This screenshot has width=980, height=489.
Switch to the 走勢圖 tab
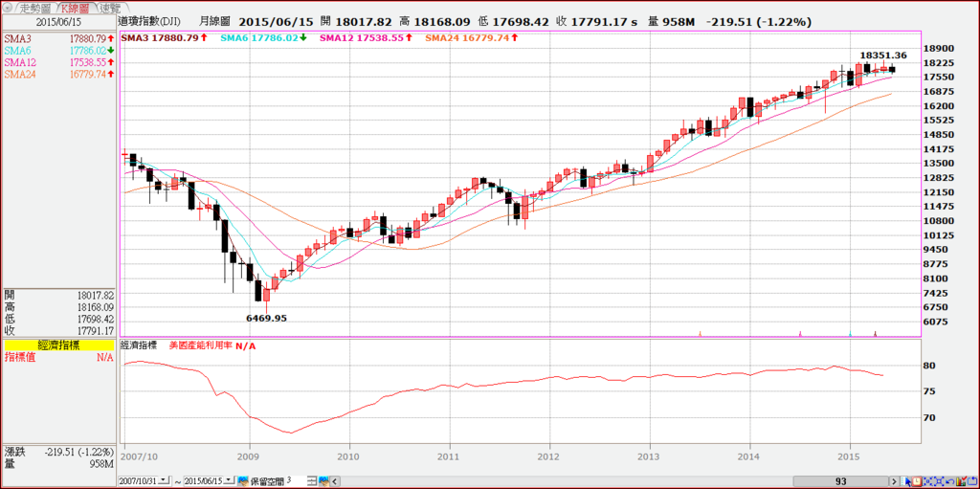click(x=35, y=8)
